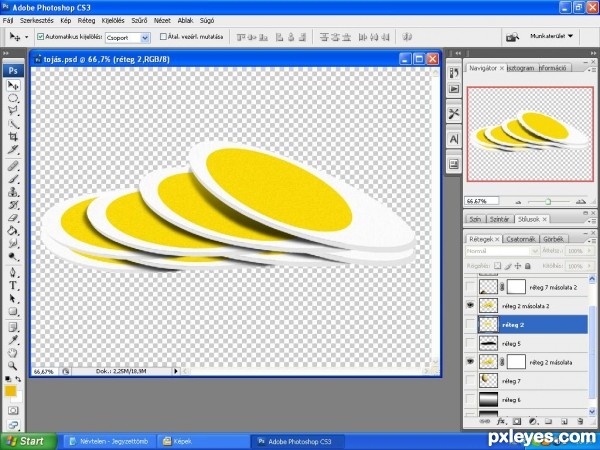The width and height of the screenshot is (600, 450).
Task: Select the Crop tool
Action: tap(13, 137)
